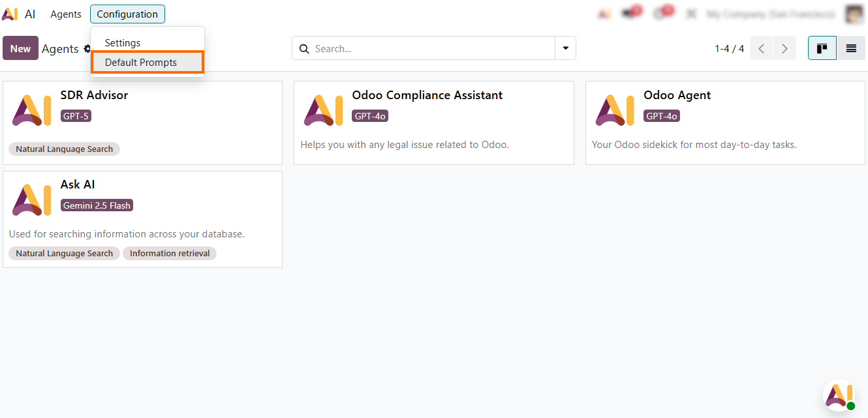Image resolution: width=868 pixels, height=418 pixels.
Task: Select Settings in the Configuration dropdown
Action: point(123,43)
